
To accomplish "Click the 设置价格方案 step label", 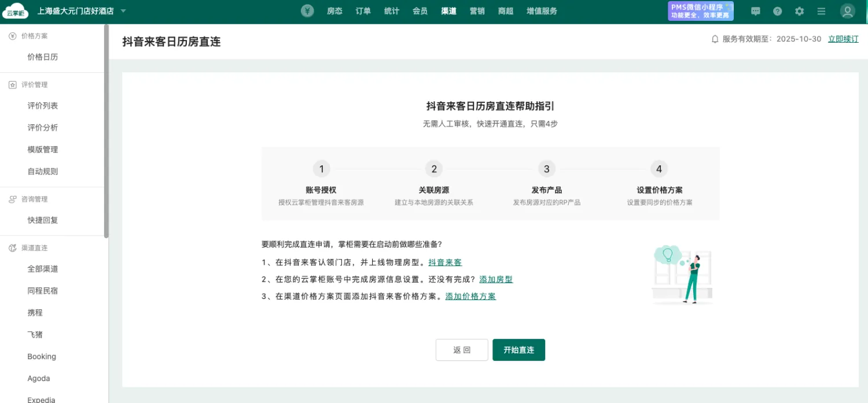I will pyautogui.click(x=660, y=190).
